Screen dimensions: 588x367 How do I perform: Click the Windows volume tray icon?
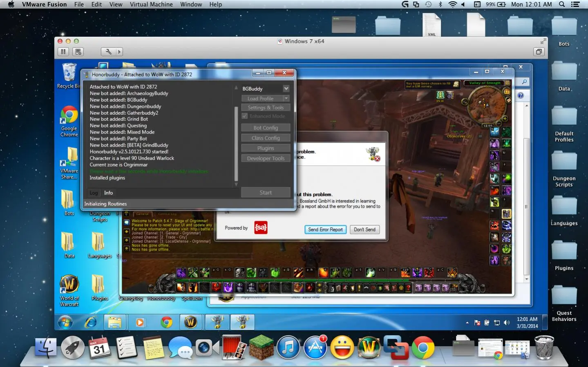pyautogui.click(x=507, y=323)
